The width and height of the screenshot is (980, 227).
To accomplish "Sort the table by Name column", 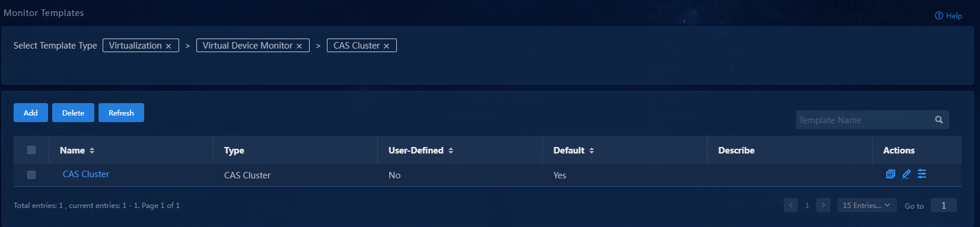I will tap(92, 151).
